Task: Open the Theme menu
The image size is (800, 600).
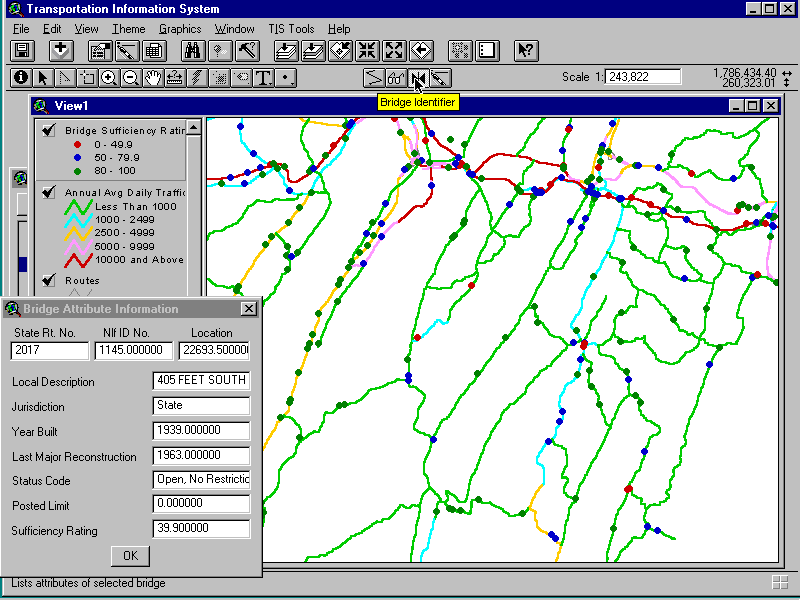Action: pyautogui.click(x=128, y=29)
